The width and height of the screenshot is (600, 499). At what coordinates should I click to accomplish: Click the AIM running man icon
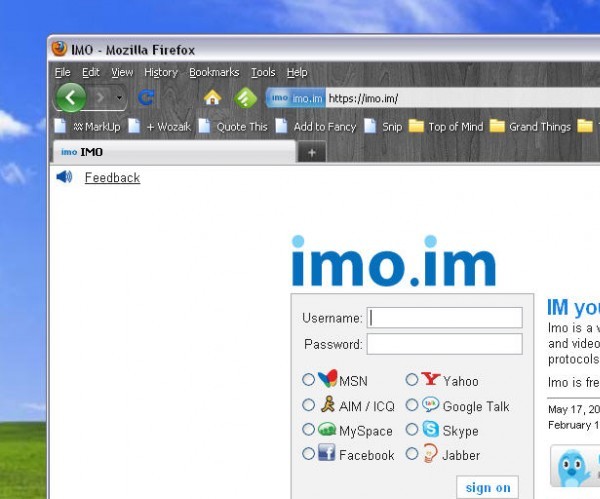coord(328,404)
